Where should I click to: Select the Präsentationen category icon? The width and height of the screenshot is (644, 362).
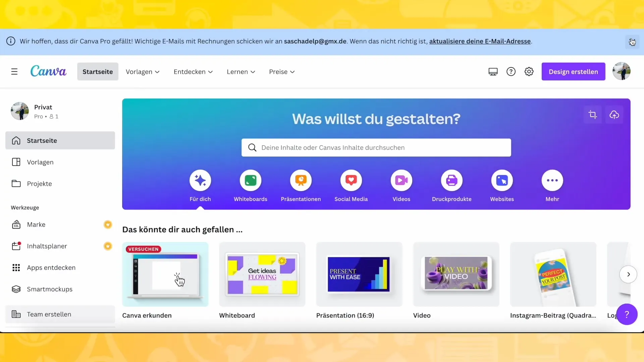(301, 180)
